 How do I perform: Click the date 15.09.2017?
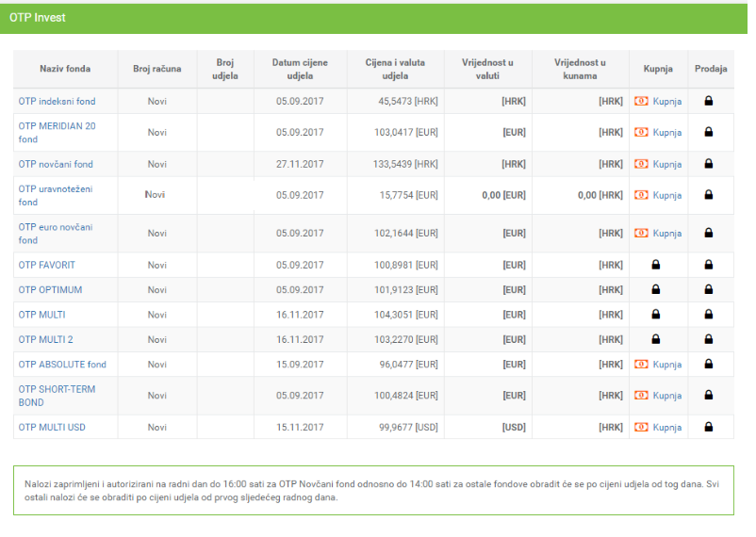coord(300,365)
